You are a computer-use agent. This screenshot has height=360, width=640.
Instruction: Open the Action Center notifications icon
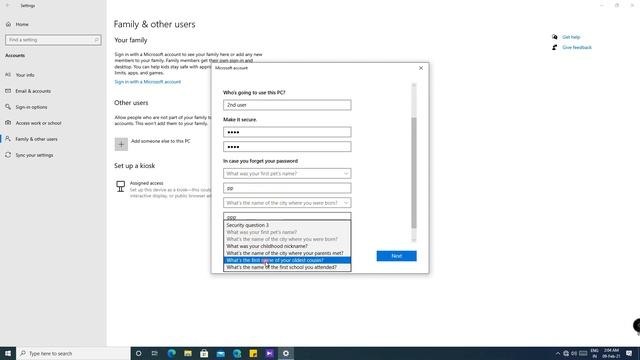tap(629, 353)
